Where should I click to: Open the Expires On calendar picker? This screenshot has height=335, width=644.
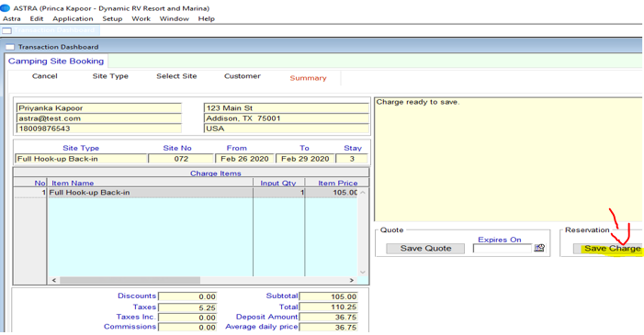539,248
